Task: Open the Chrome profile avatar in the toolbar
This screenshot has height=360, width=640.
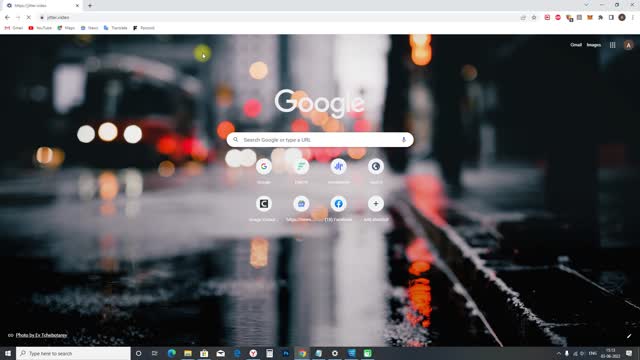Action: point(622,18)
